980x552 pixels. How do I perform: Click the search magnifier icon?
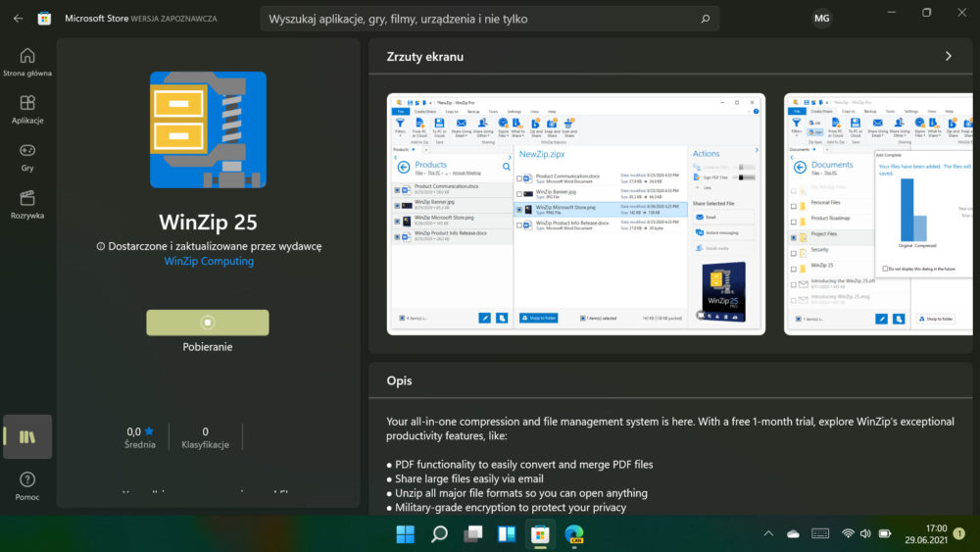click(x=705, y=19)
